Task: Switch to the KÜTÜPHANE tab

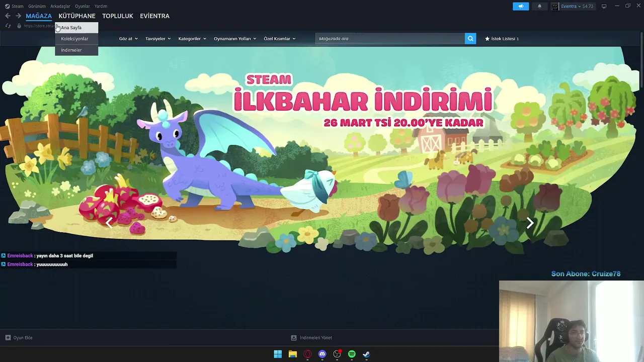Action: pyautogui.click(x=77, y=16)
